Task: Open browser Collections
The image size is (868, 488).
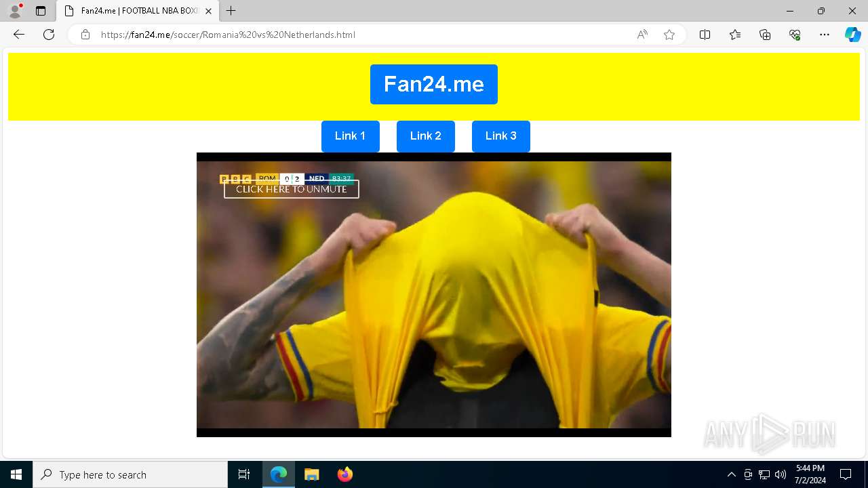Action: (765, 35)
